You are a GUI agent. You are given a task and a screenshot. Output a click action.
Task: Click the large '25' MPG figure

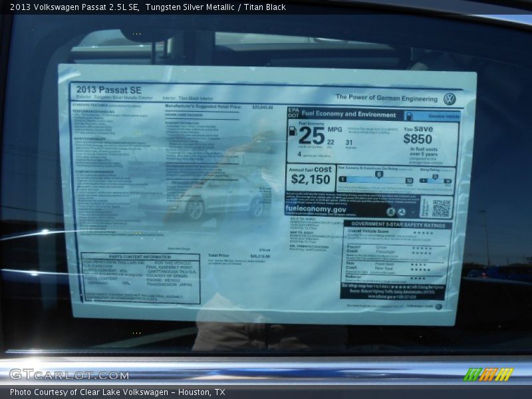tap(312, 136)
